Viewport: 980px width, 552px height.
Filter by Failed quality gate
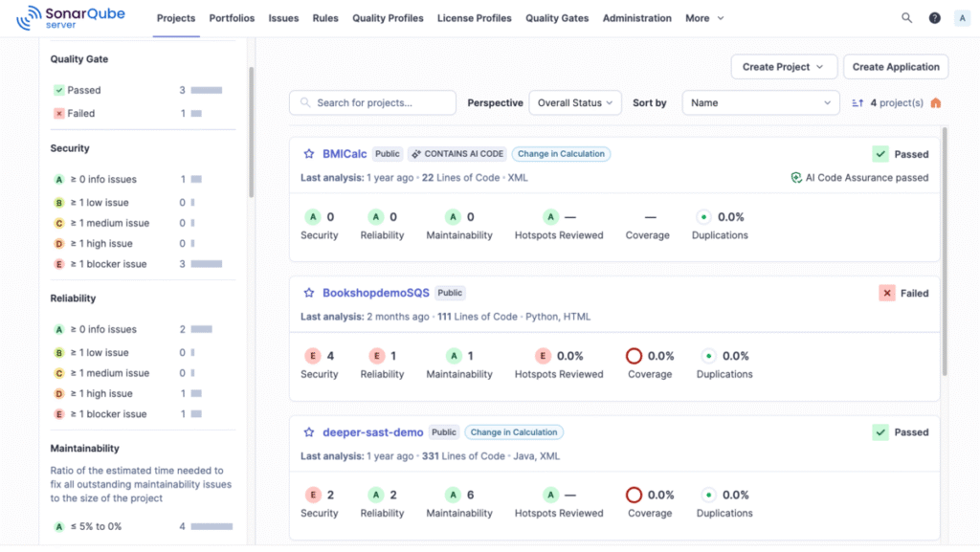(x=80, y=113)
